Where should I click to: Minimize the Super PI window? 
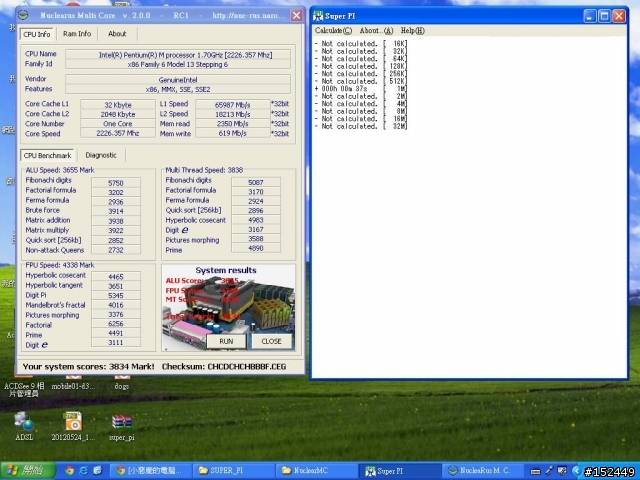click(x=590, y=16)
